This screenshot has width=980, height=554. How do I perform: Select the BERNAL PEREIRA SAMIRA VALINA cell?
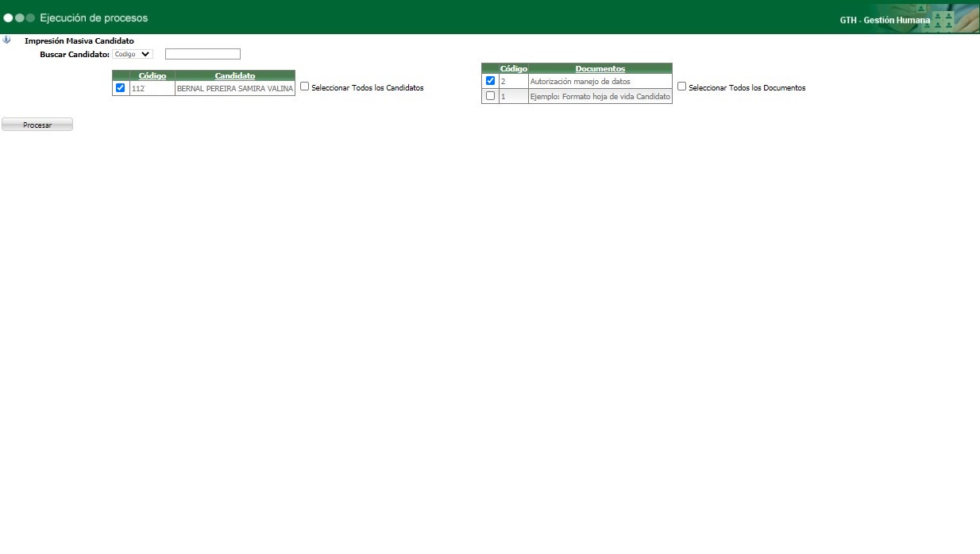235,89
